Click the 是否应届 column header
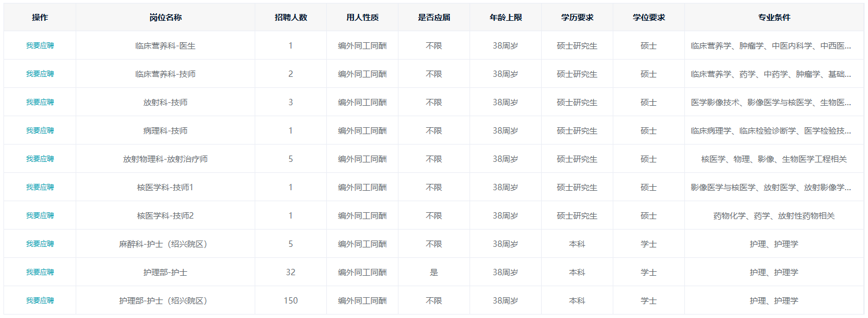This screenshot has width=868, height=318. 434,17
